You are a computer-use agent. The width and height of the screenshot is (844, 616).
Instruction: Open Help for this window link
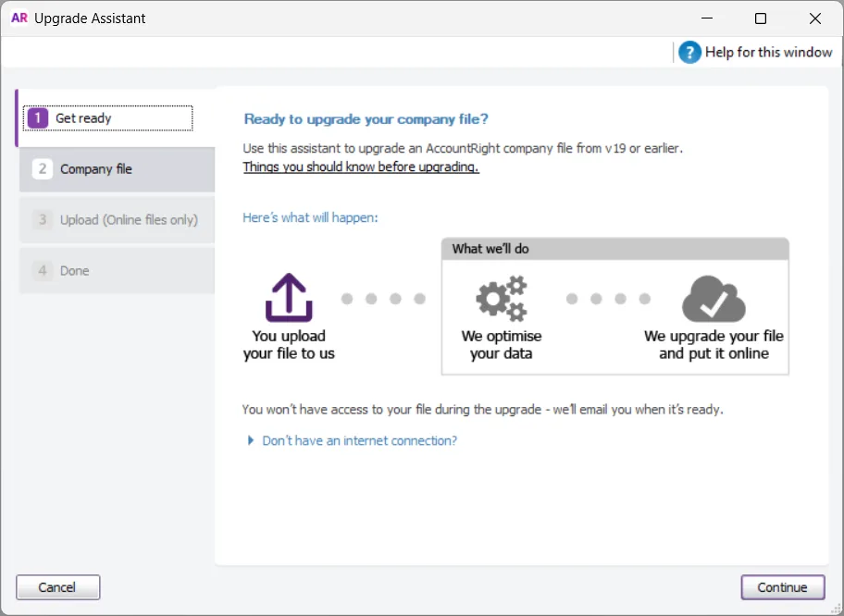click(768, 52)
